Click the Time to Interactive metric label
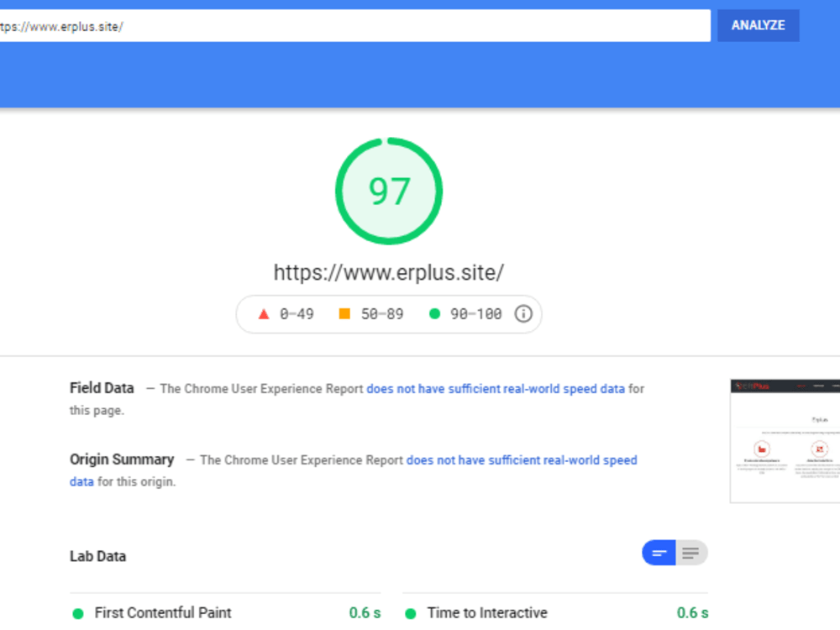The height and width of the screenshot is (630, 840). click(487, 612)
